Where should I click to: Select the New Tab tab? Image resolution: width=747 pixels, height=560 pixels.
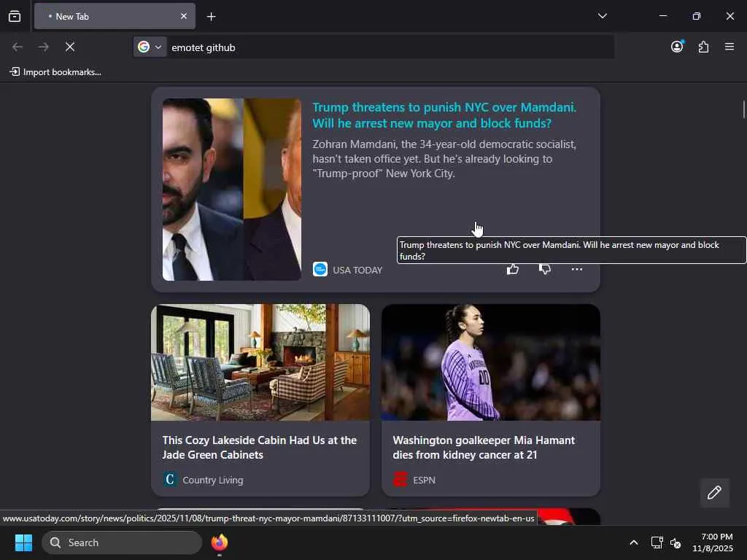[x=115, y=16]
